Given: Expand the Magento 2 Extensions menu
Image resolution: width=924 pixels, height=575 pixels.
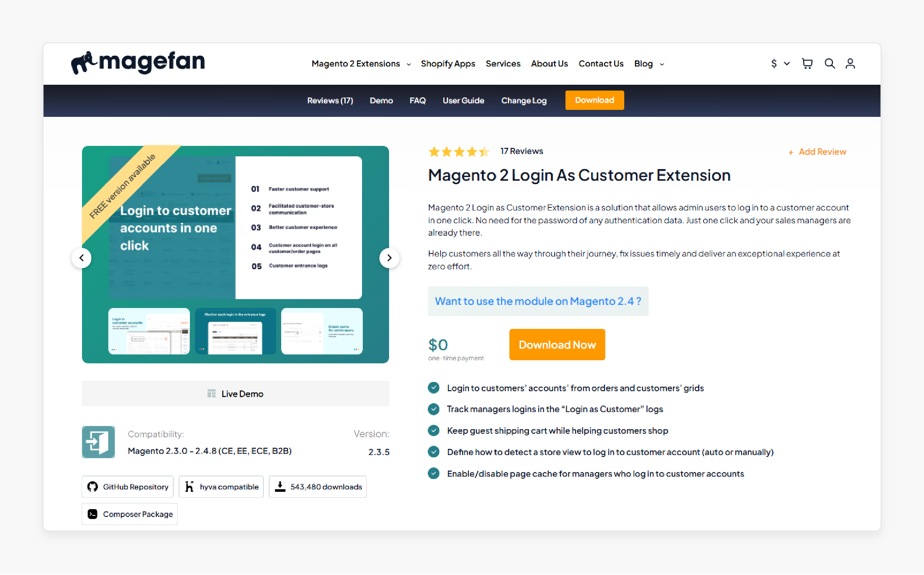Looking at the screenshot, I should click(361, 64).
